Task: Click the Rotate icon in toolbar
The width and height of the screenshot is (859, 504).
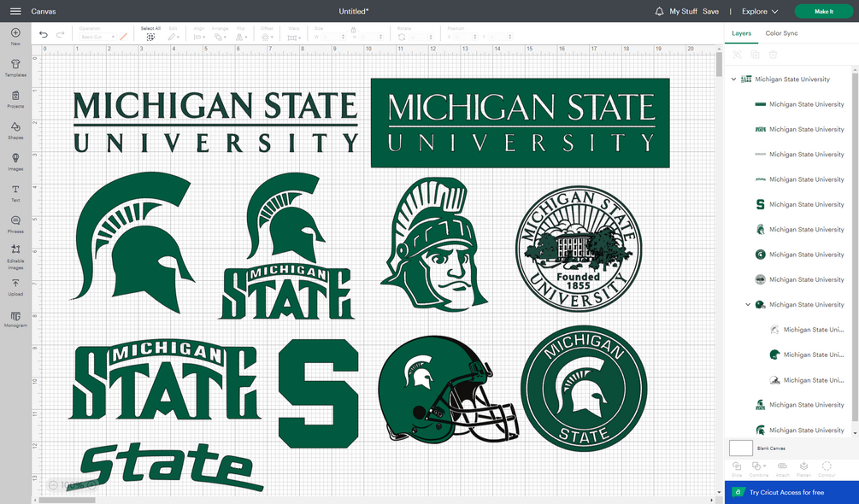Action: click(402, 37)
